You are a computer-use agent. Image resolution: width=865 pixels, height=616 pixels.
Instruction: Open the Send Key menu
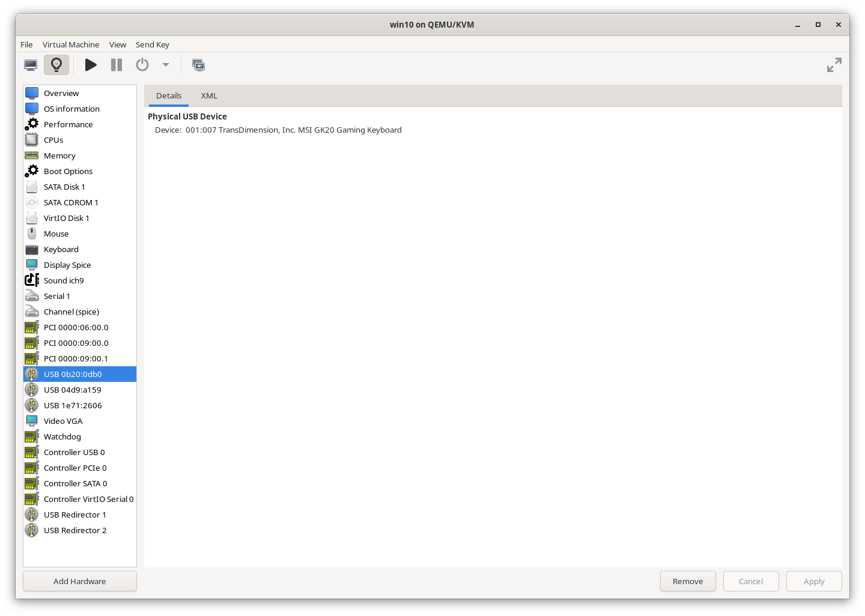[x=153, y=44]
